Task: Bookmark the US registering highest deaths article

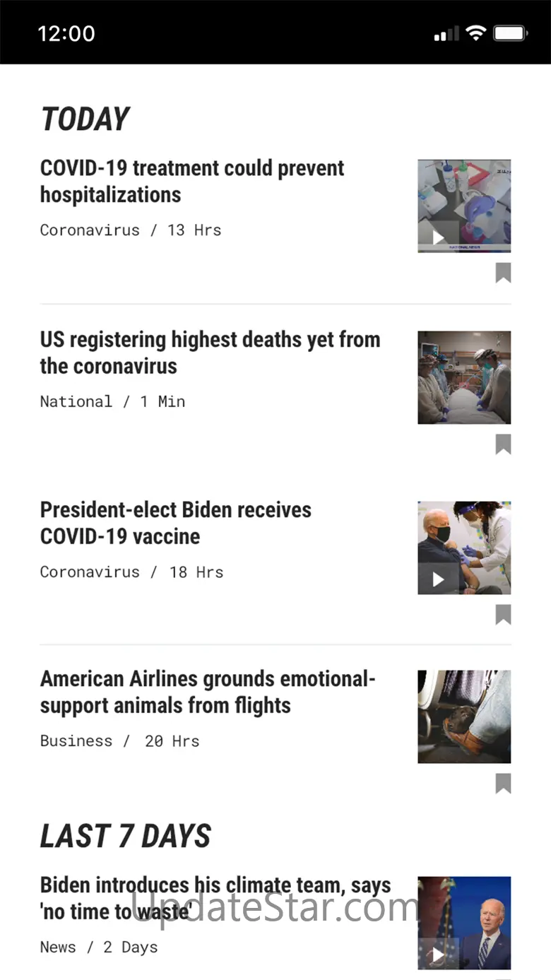Action: click(x=503, y=444)
